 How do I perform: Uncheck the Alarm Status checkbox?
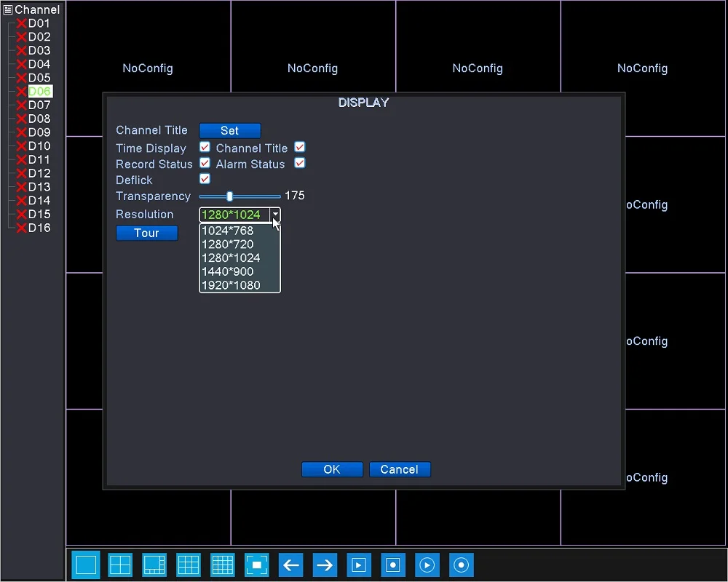point(300,164)
